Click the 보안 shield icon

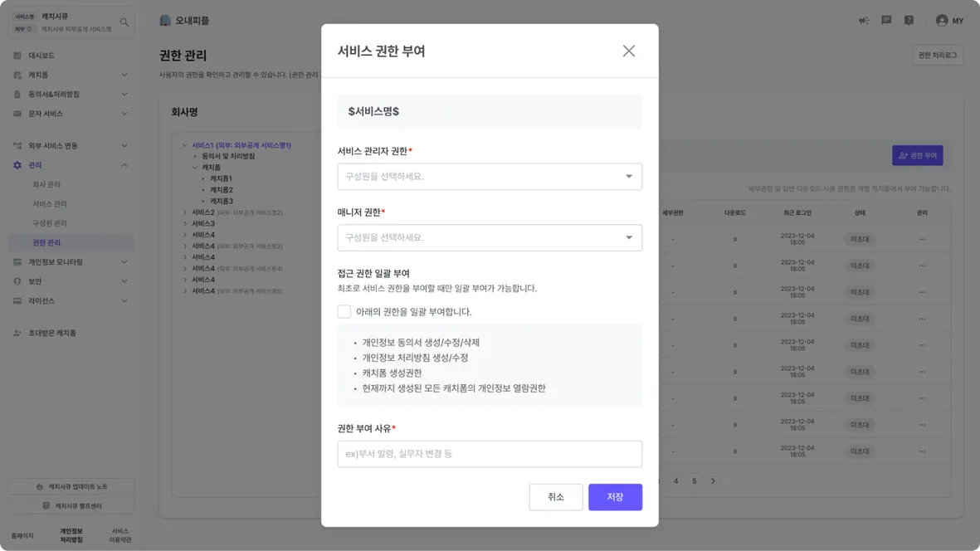17,281
